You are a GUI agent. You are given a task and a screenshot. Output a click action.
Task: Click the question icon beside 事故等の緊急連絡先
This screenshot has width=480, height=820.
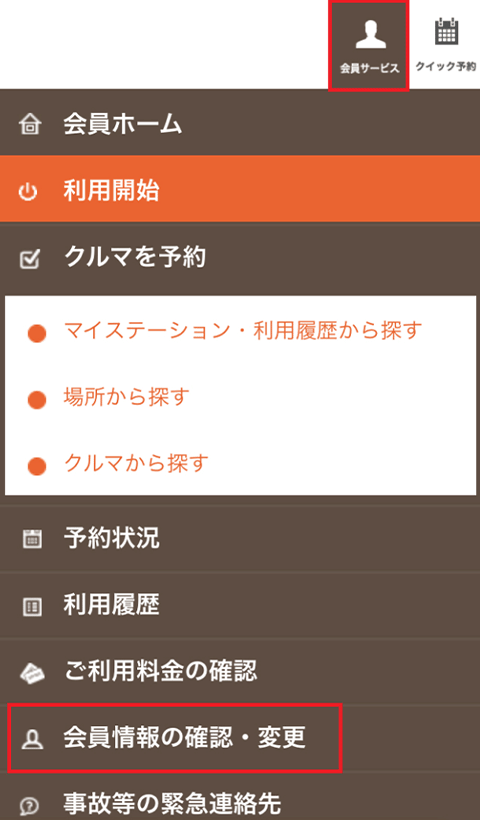(29, 805)
